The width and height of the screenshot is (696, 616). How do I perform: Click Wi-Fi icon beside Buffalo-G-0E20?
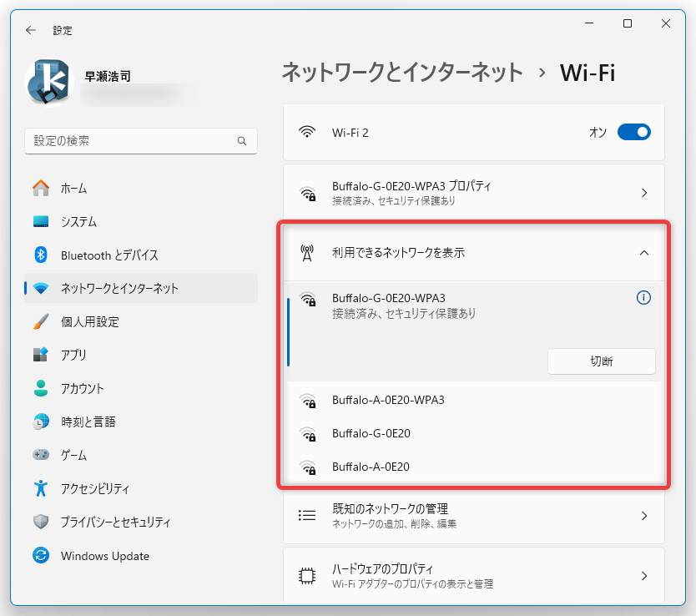(x=308, y=435)
